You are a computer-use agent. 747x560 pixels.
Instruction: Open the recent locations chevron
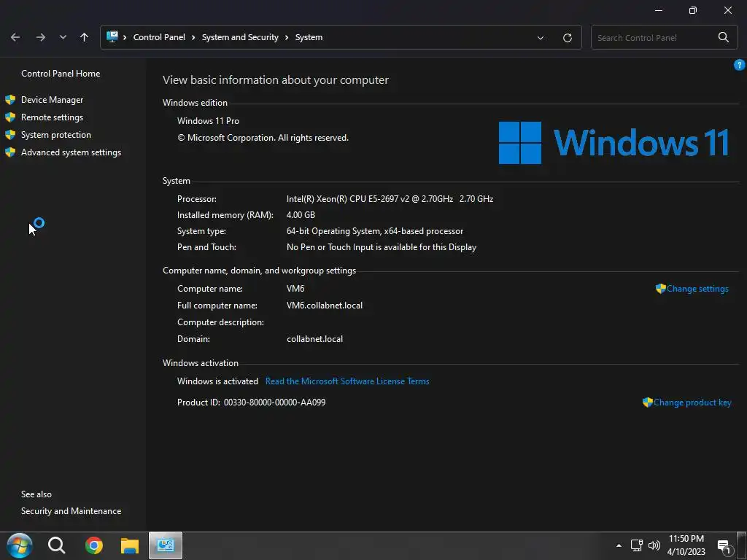63,37
